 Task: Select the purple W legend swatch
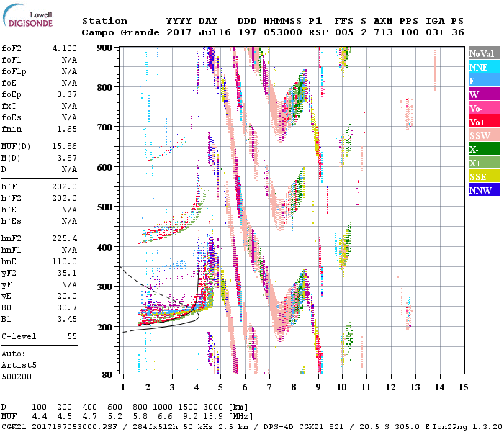483,94
